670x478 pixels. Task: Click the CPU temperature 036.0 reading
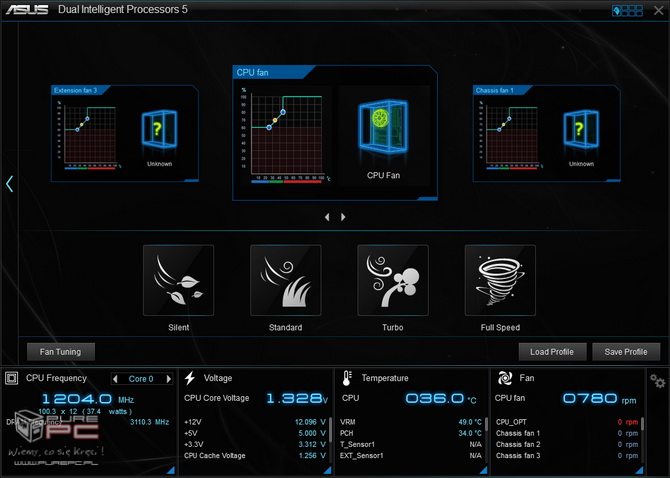pos(441,399)
